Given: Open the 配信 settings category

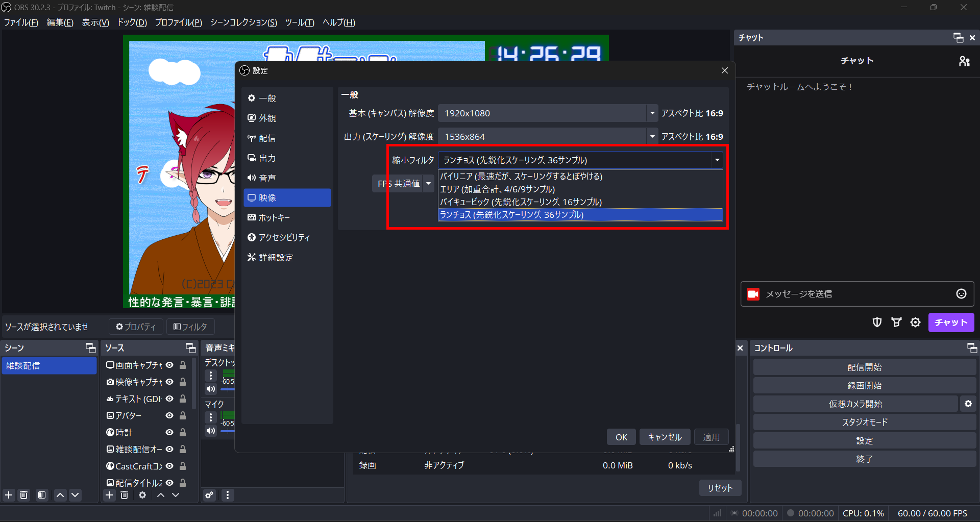Looking at the screenshot, I should [287, 138].
